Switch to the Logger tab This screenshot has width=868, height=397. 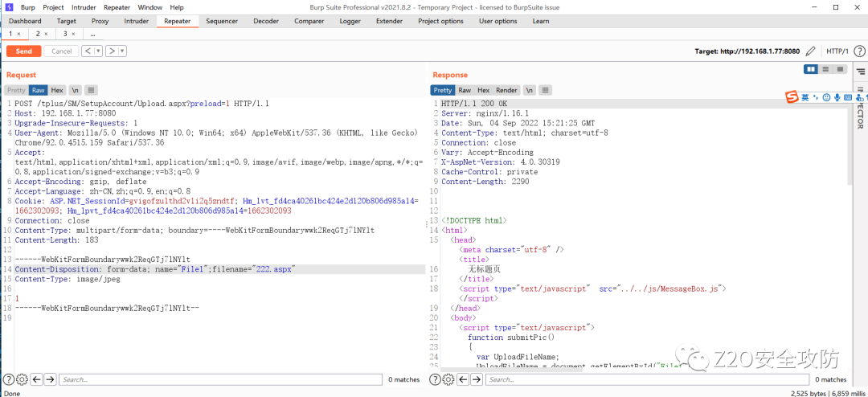tap(350, 21)
